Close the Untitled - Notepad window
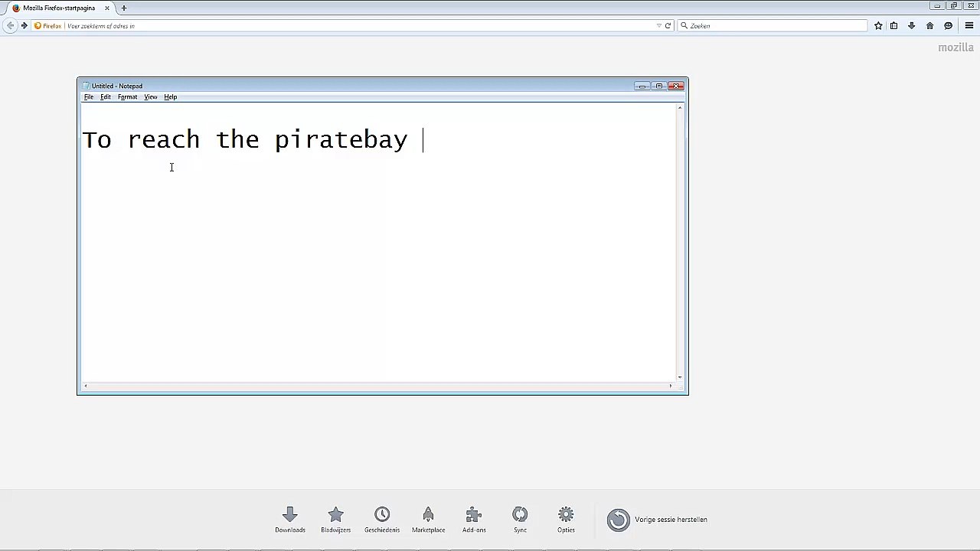The width and height of the screenshot is (980, 551). click(x=676, y=86)
